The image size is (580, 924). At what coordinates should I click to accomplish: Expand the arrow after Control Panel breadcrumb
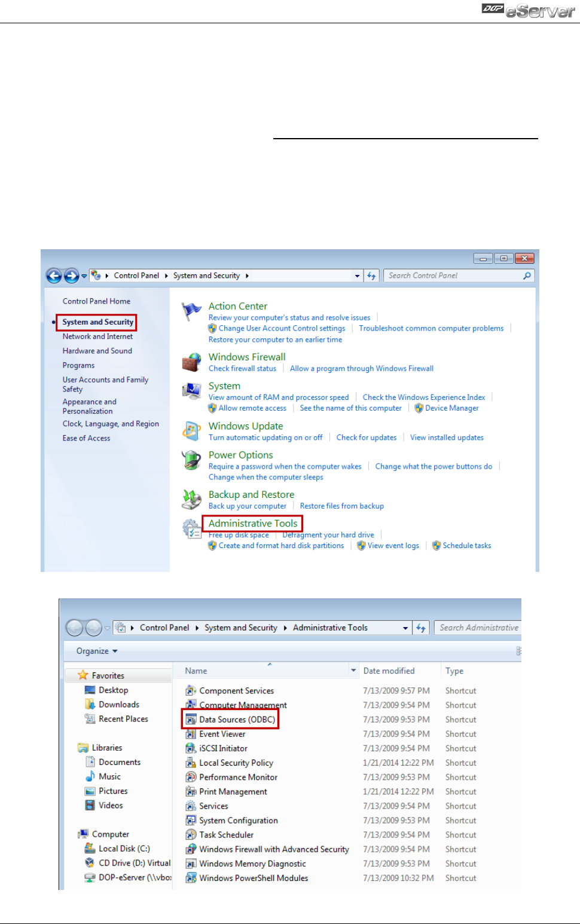tap(166, 276)
